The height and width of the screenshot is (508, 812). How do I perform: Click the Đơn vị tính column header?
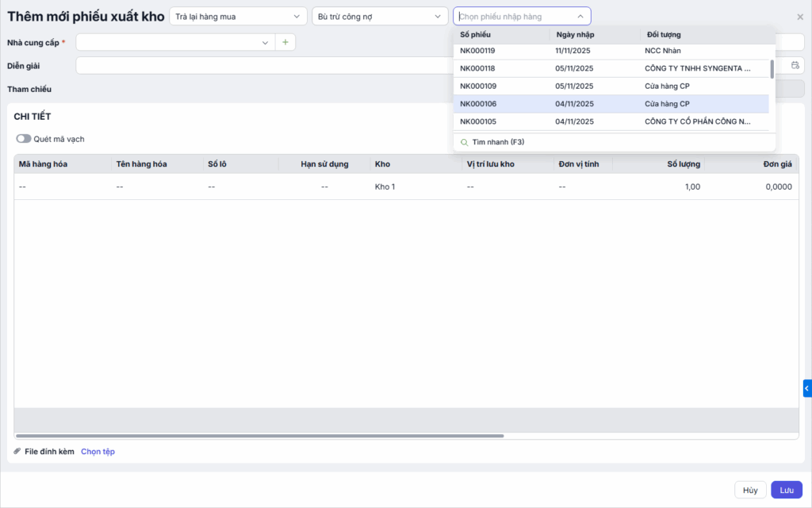pos(583,164)
